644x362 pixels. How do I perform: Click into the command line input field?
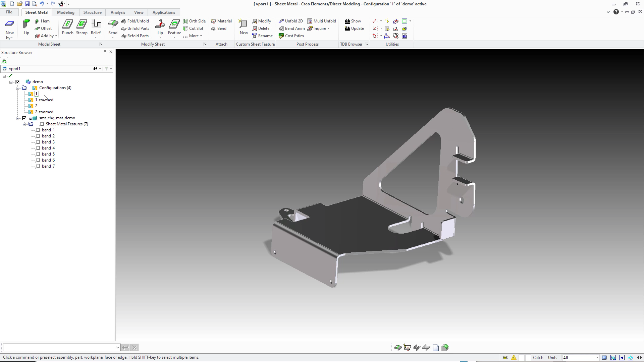(x=59, y=348)
